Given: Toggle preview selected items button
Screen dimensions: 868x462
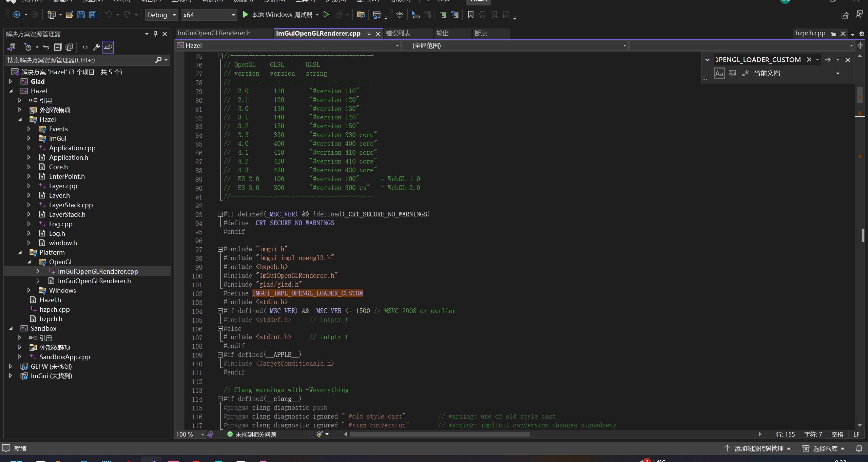Looking at the screenshot, I should pyautogui.click(x=108, y=47).
